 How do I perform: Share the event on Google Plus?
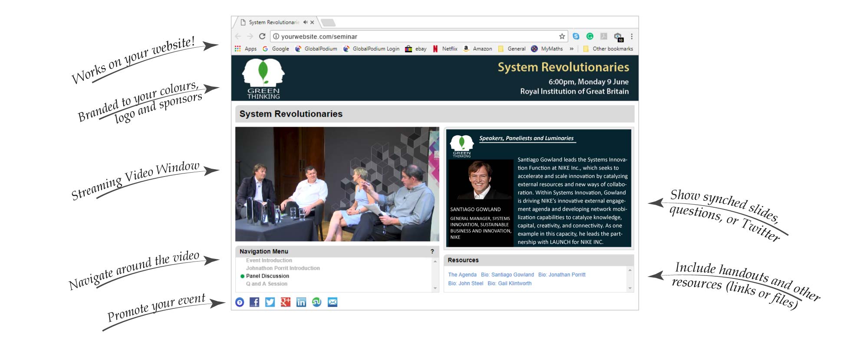[x=286, y=302]
